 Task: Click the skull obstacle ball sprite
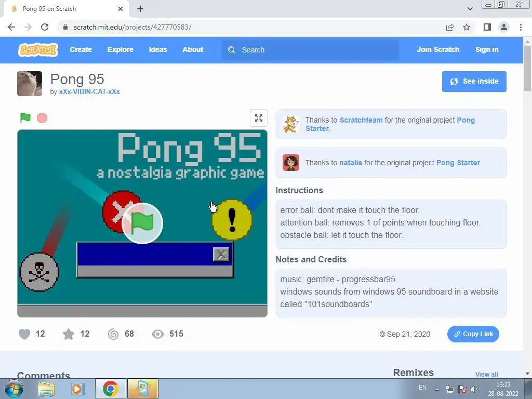pos(39,272)
